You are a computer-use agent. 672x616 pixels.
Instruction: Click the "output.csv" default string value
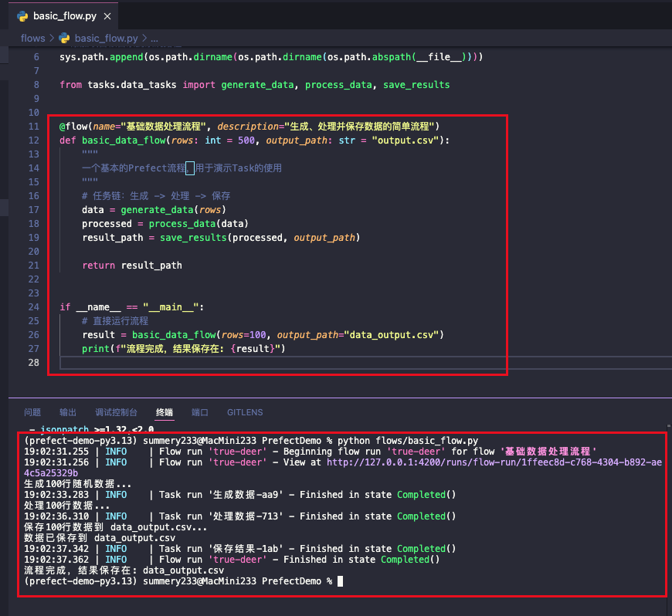[x=406, y=140]
